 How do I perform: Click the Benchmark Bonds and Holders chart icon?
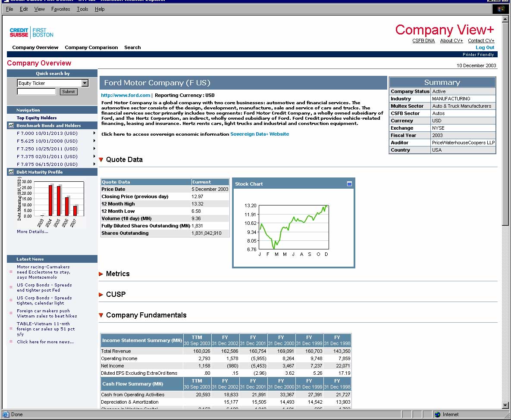point(11,125)
